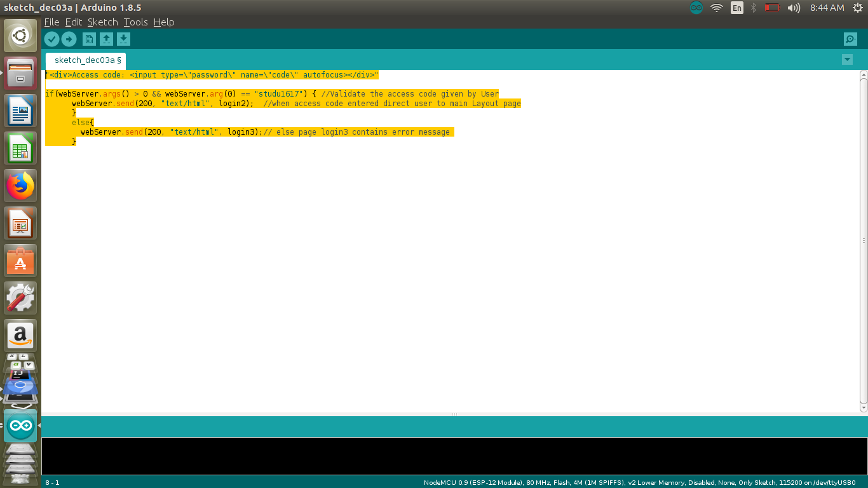
Task: Open a sketch with the Open icon
Action: click(x=106, y=39)
